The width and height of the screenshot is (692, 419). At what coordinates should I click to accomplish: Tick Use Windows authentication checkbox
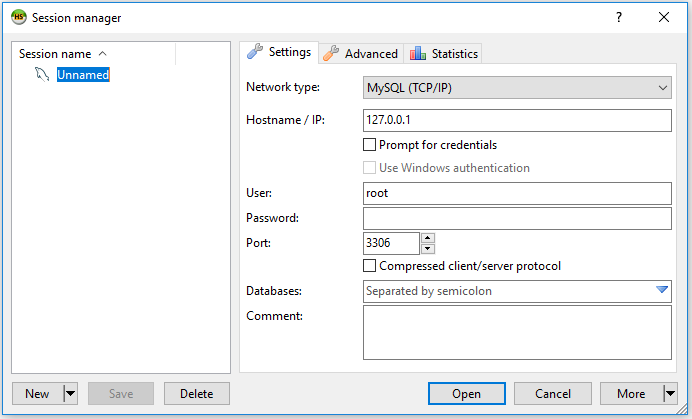369,168
